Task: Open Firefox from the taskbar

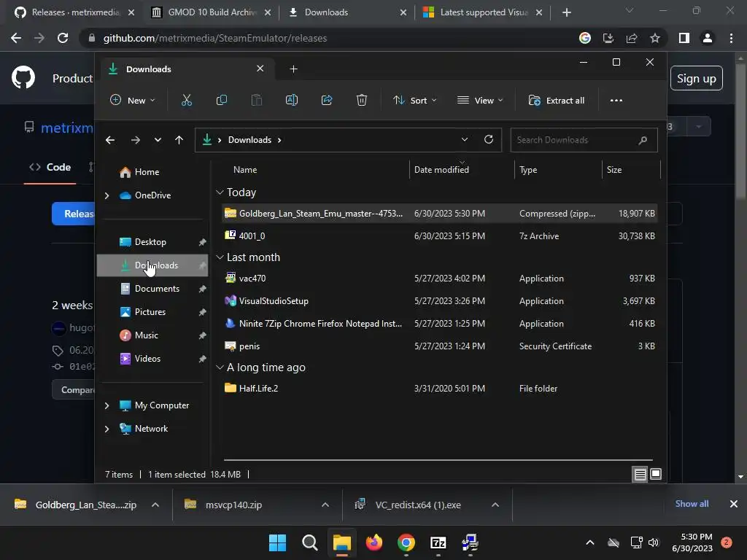Action: pyautogui.click(x=374, y=542)
